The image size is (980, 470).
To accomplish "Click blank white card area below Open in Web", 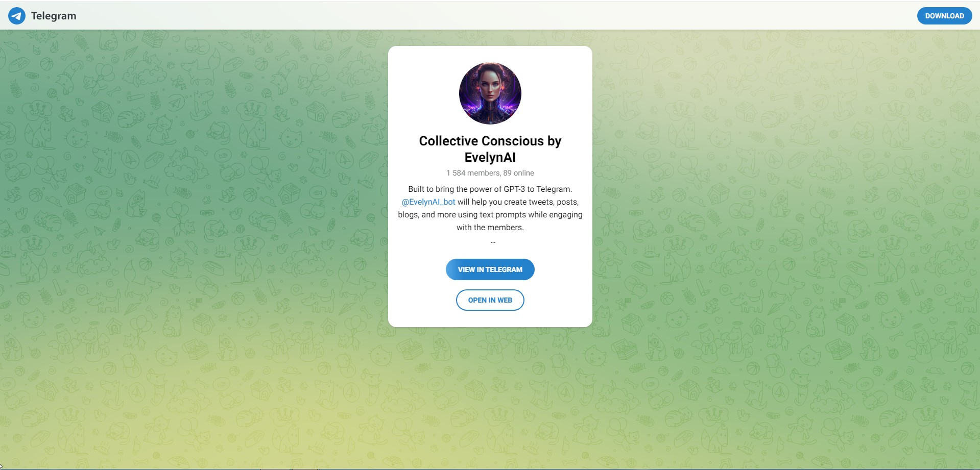I will pyautogui.click(x=490, y=318).
